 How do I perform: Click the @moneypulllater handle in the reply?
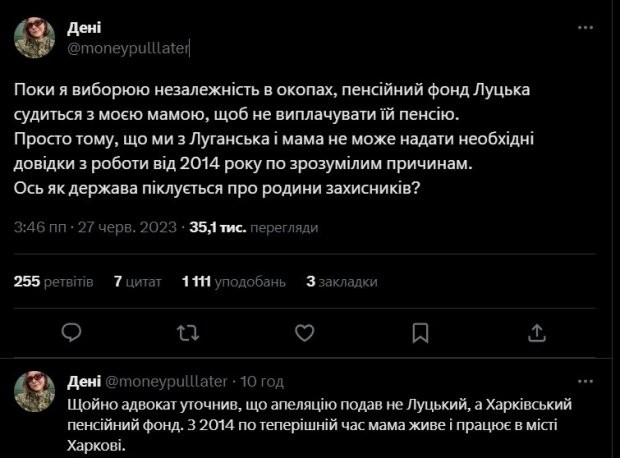(x=166, y=382)
